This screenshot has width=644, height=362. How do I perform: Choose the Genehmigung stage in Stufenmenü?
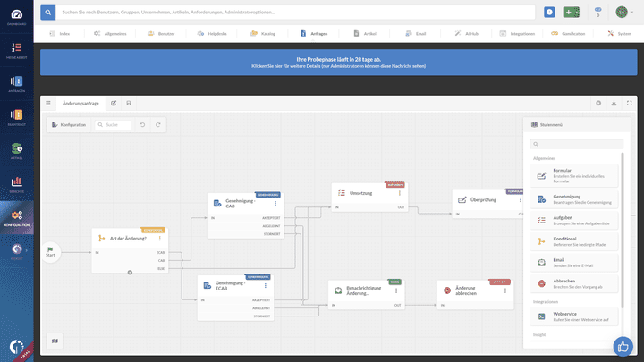click(573, 199)
